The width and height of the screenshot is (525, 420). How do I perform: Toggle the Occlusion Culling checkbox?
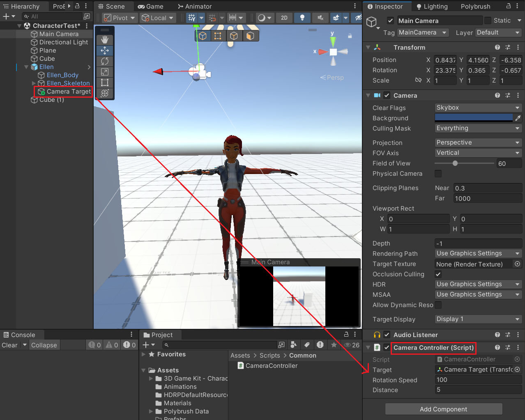click(438, 274)
